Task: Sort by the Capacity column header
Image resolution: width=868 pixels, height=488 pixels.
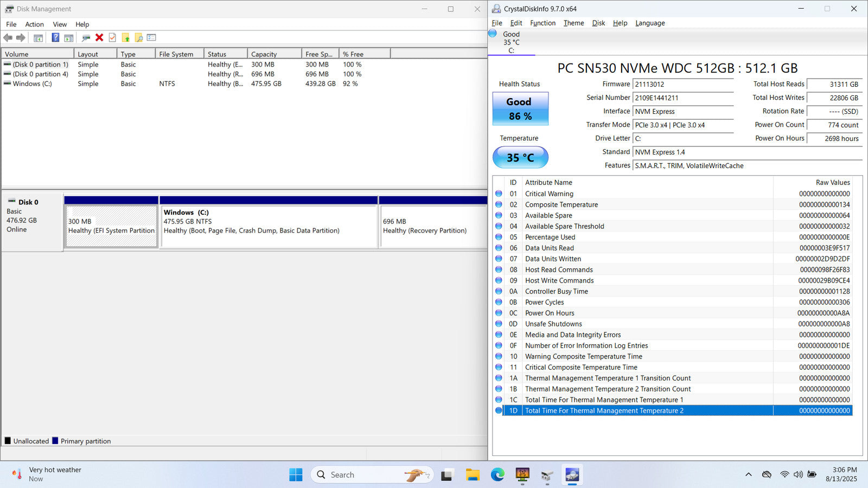Action: tap(275, 54)
